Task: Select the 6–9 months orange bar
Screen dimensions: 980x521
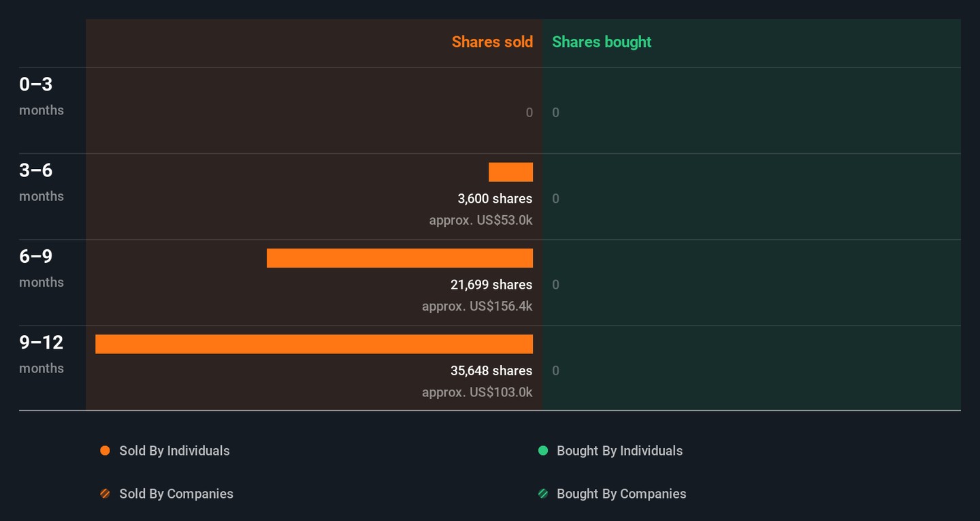Action: [399, 258]
